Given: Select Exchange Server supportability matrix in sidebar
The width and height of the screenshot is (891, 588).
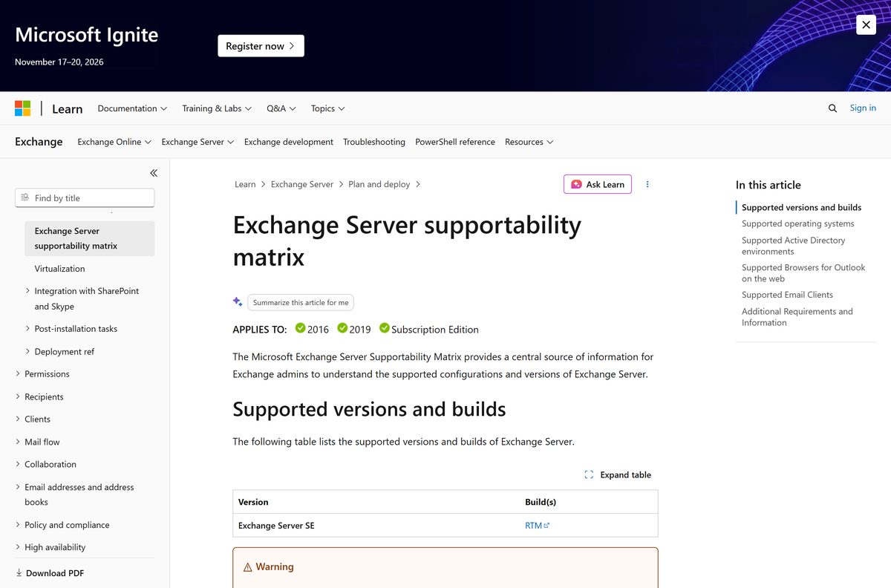Looking at the screenshot, I should pyautogui.click(x=90, y=238).
